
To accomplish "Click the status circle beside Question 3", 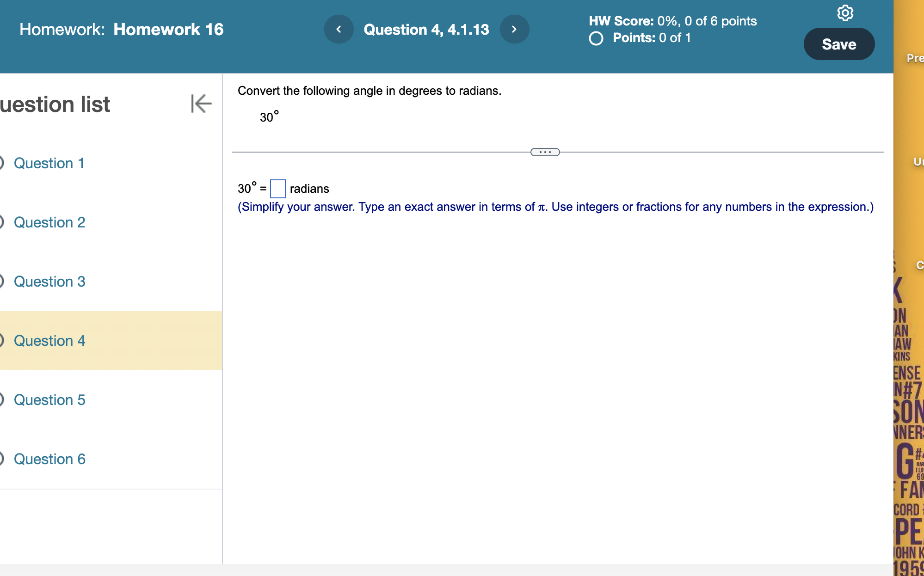I will click(1, 282).
